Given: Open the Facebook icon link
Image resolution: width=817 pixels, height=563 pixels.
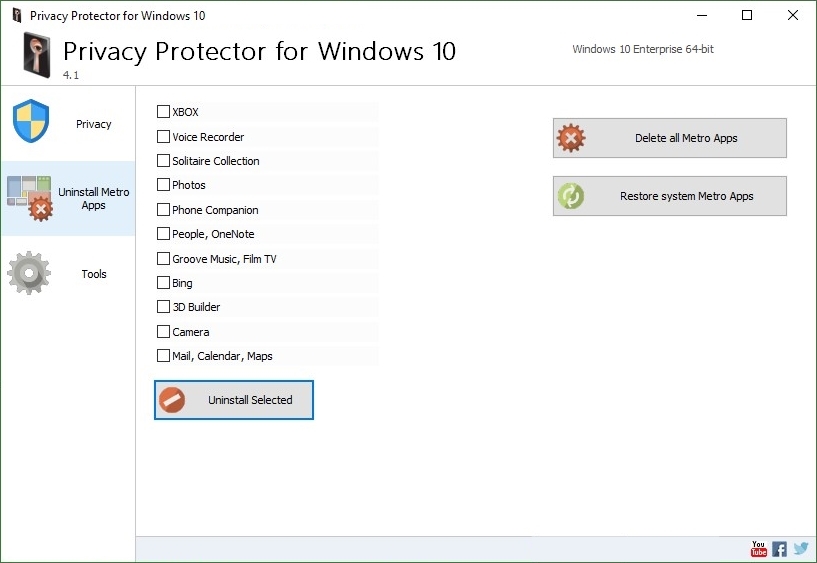Looking at the screenshot, I should coord(779,549).
